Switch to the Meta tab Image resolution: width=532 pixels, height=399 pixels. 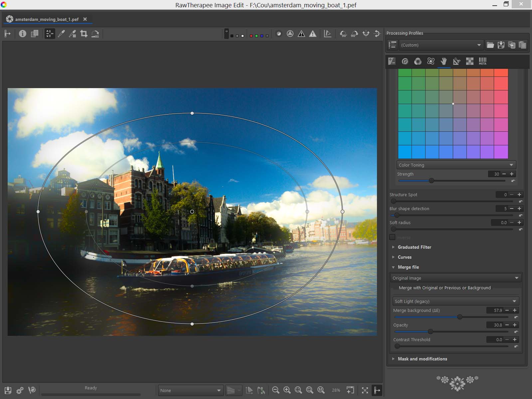[x=482, y=61]
